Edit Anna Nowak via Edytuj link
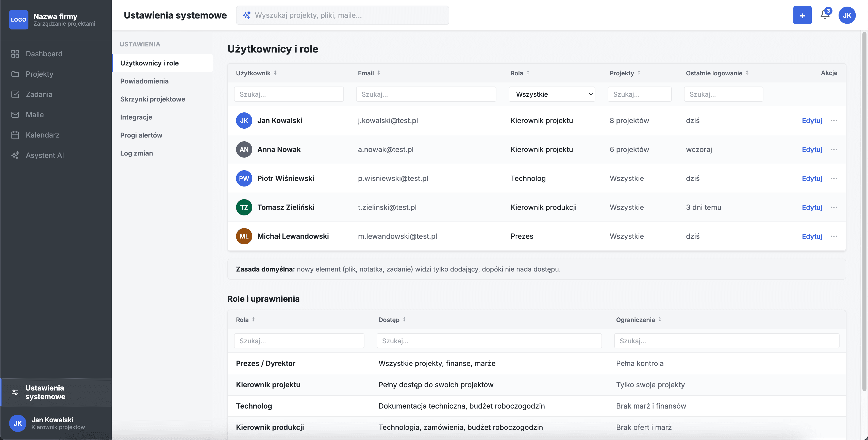The height and width of the screenshot is (440, 868). coord(812,150)
